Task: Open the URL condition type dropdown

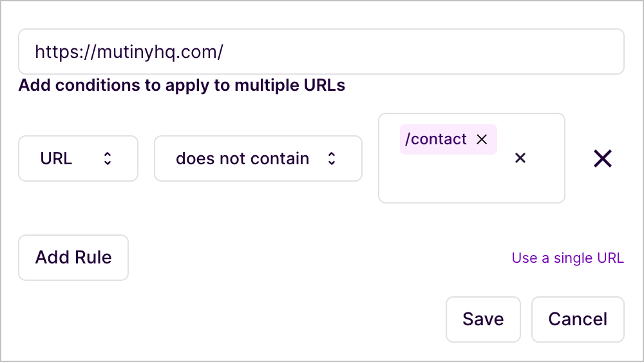Action: 78,158
